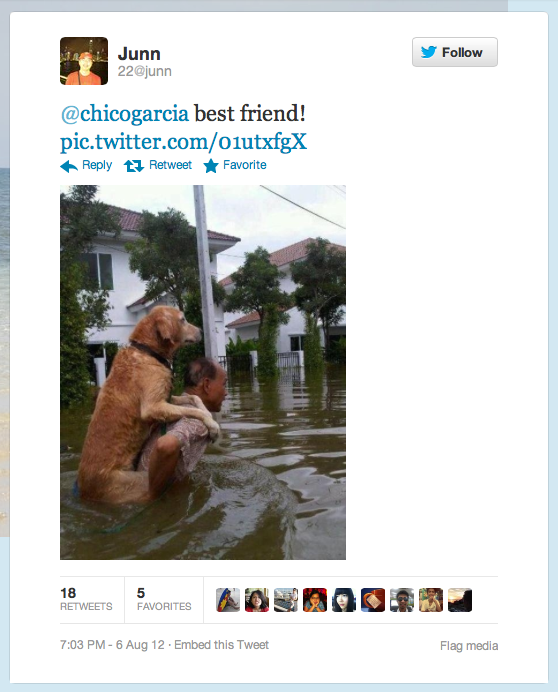Viewport: 558px width, 692px height.
Task: Open first retweeter avatar with surfboard
Action: coord(228,600)
